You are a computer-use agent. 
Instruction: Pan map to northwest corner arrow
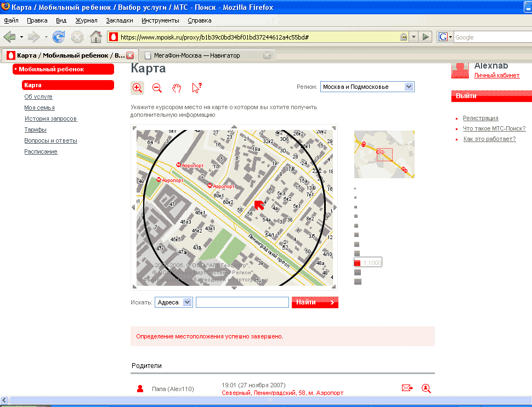(134, 128)
